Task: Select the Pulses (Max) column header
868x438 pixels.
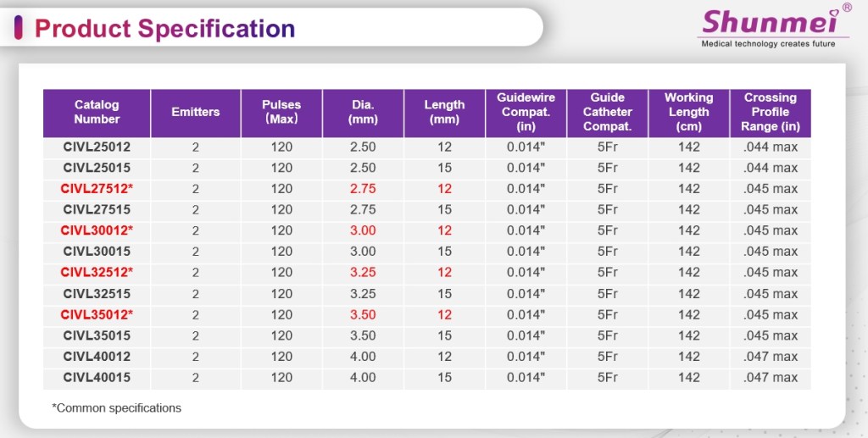Action: [x=281, y=112]
